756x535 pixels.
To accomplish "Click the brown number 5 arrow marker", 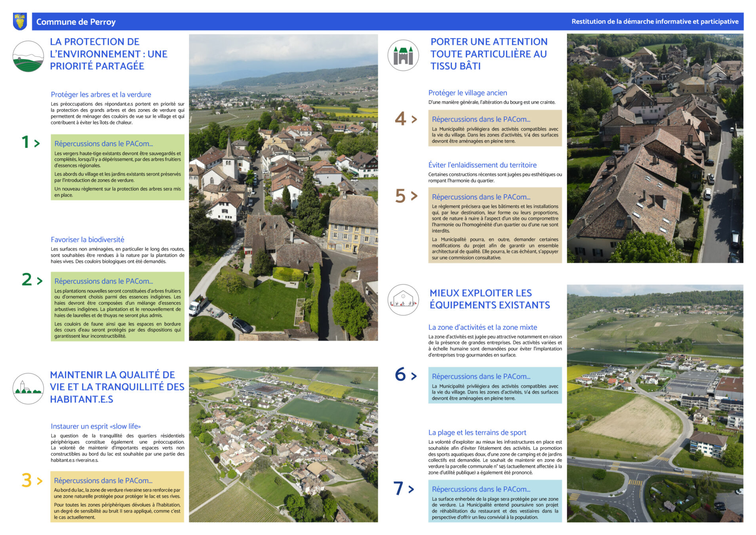I will click(x=406, y=196).
